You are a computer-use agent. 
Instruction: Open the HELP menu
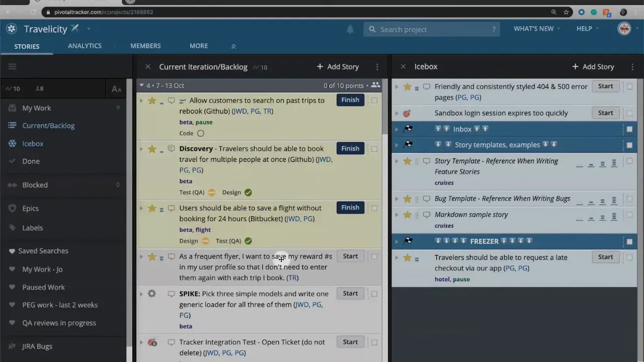coord(584,29)
